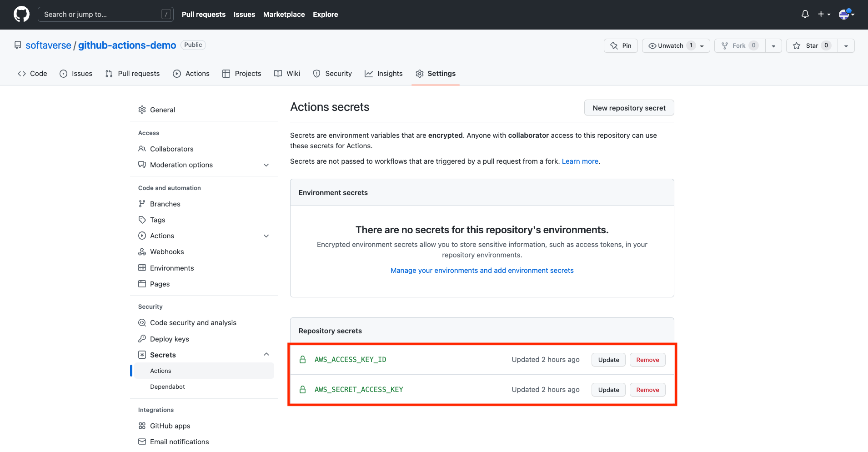Expand the sidebar Actions settings chevron
The image size is (868, 452).
pyautogui.click(x=266, y=236)
